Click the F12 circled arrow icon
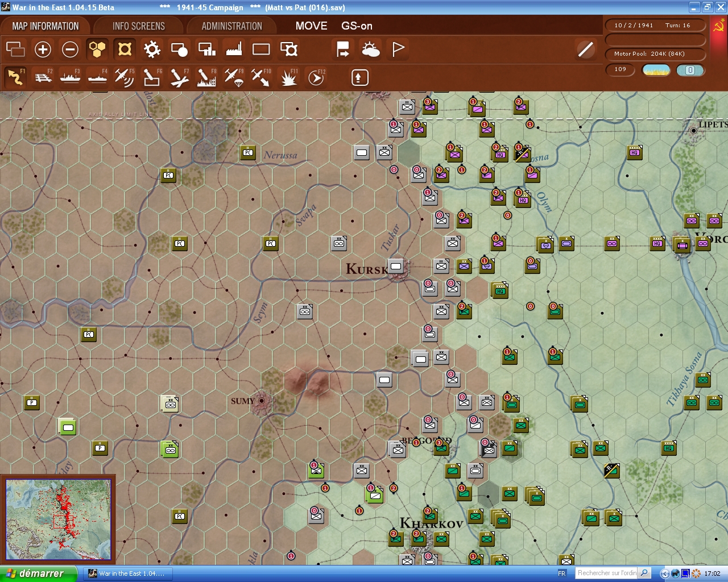 click(x=316, y=77)
